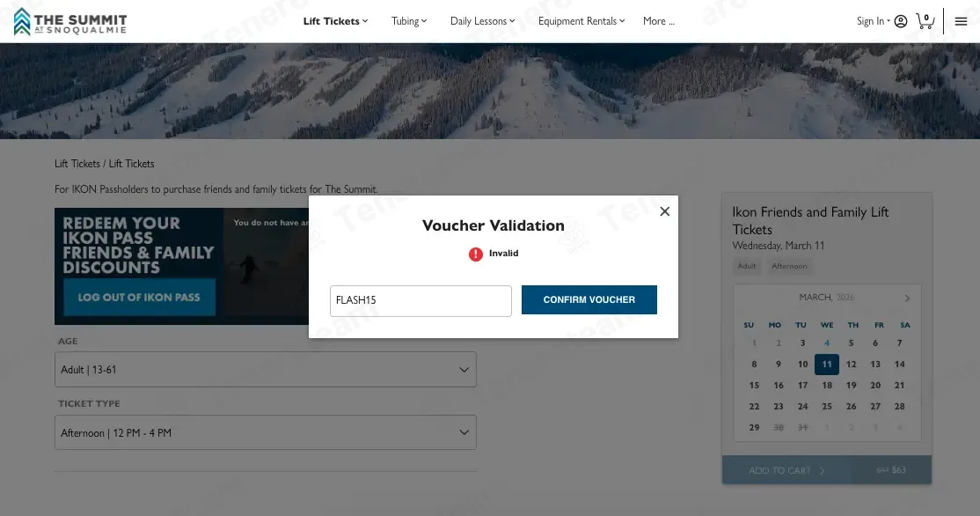Click the Afternoon tag in summary

coord(789,266)
